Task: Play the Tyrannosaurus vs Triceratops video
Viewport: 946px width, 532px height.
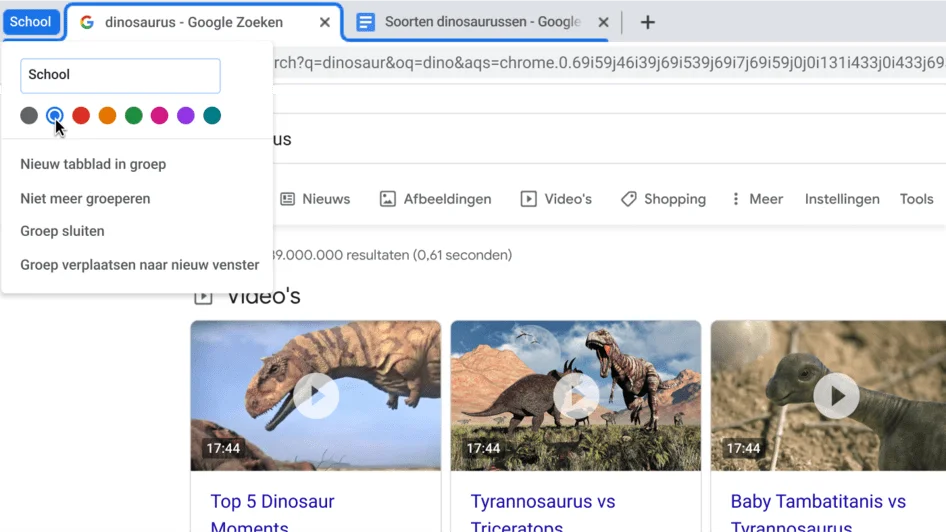Action: click(x=576, y=396)
